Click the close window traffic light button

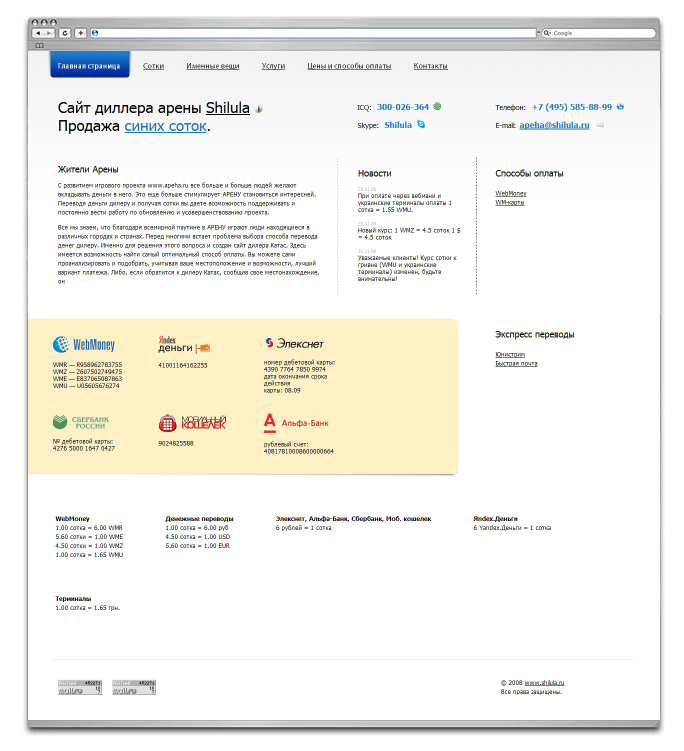pos(34,23)
